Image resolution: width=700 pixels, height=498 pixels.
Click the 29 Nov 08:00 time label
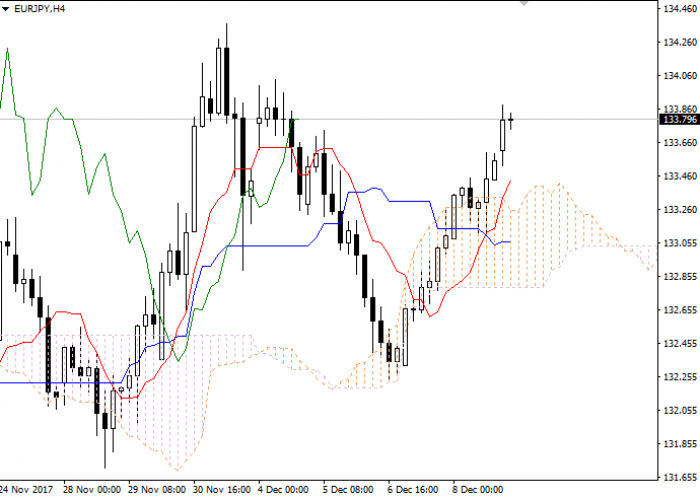[x=157, y=490]
